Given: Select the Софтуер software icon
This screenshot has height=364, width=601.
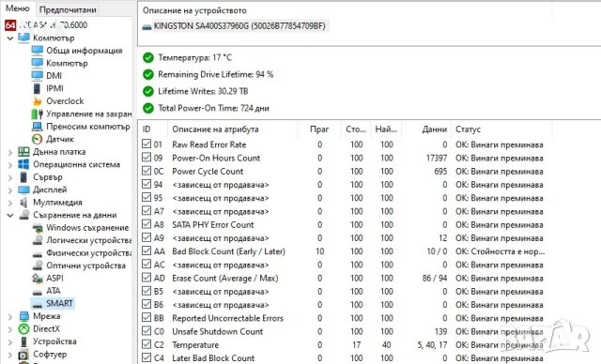Looking at the screenshot, I should [23, 355].
